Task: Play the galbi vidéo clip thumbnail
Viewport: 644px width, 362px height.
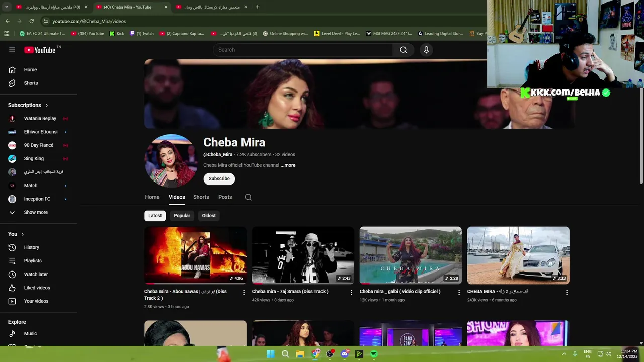Action: click(411, 255)
